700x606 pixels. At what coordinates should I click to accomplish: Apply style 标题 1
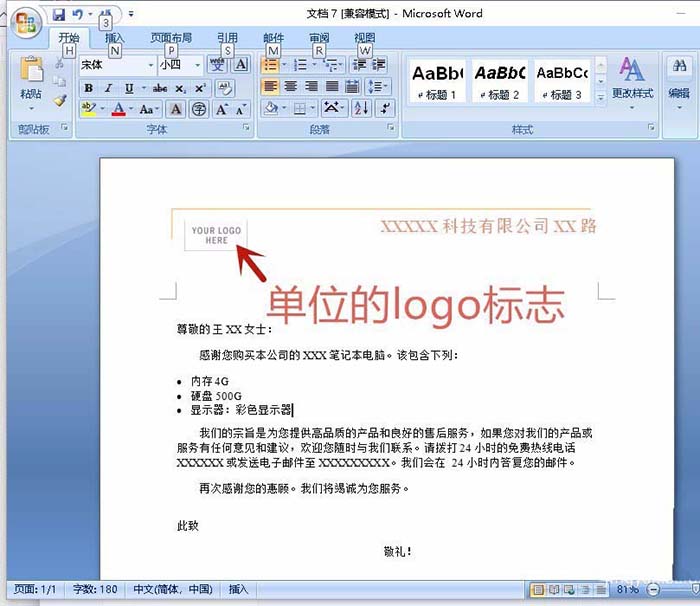(437, 82)
